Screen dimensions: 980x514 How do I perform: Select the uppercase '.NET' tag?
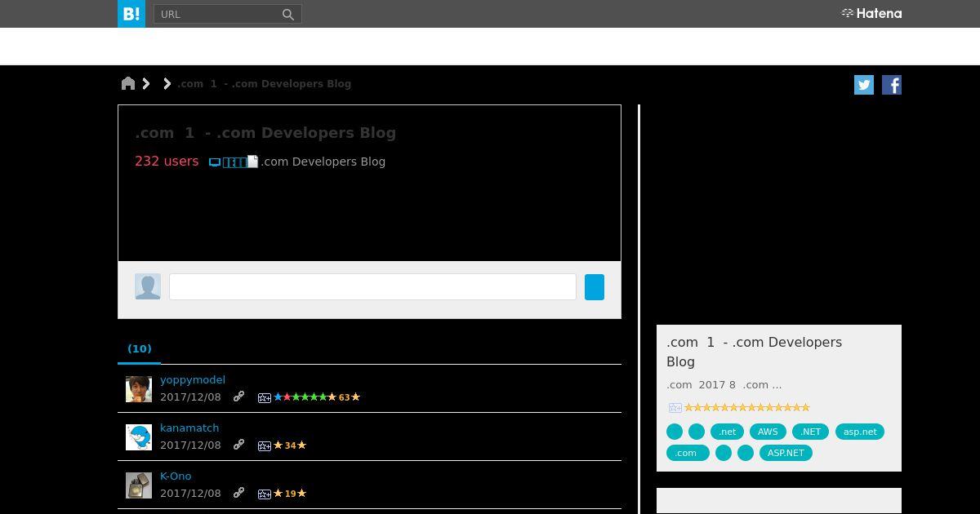[810, 432]
